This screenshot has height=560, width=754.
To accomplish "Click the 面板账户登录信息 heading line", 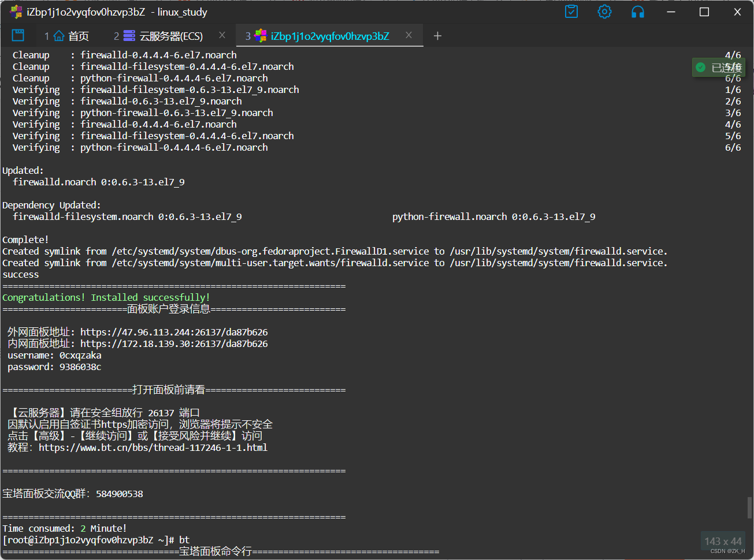I will coord(174,309).
